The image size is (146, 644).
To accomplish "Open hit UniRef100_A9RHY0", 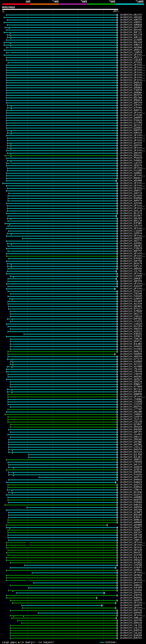I will coord(131,22).
